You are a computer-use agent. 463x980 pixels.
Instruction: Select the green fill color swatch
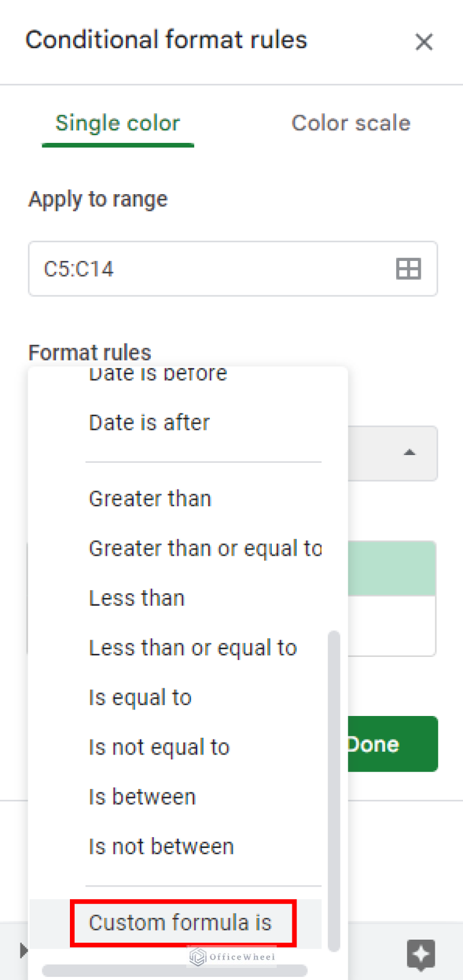392,567
